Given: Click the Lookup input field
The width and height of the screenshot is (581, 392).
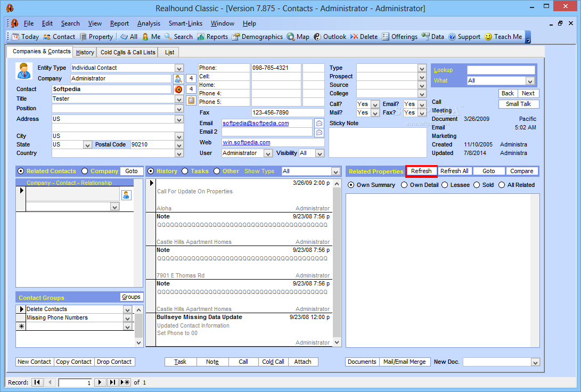Looking at the screenshot, I should (501, 70).
